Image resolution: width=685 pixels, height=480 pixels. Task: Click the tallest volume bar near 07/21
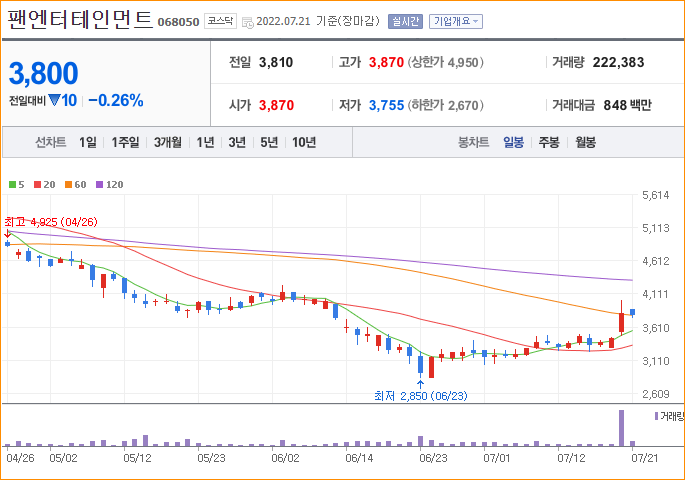pos(621,428)
